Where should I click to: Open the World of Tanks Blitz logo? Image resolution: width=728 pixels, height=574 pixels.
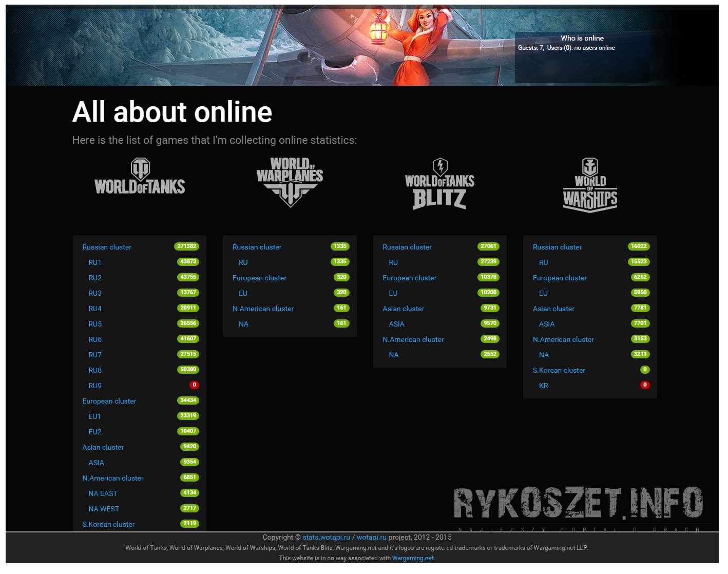[439, 184]
